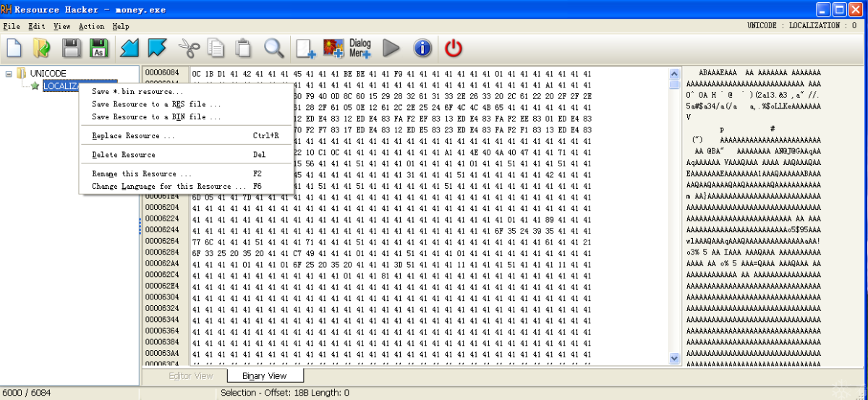Click offset row 00006304

(x=163, y=297)
